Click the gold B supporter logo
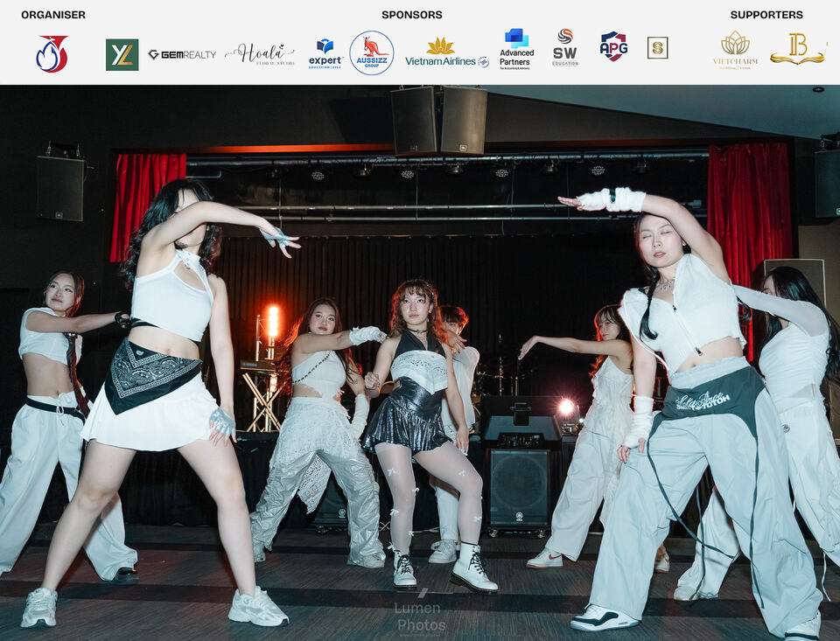Viewport: 840px width, 641px height. 797,49
